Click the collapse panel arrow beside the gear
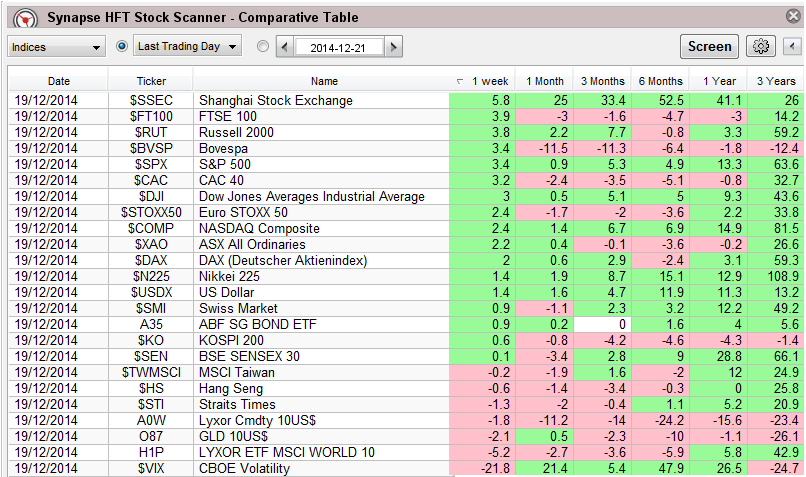The width and height of the screenshot is (806, 477). pyautogui.click(x=792, y=46)
